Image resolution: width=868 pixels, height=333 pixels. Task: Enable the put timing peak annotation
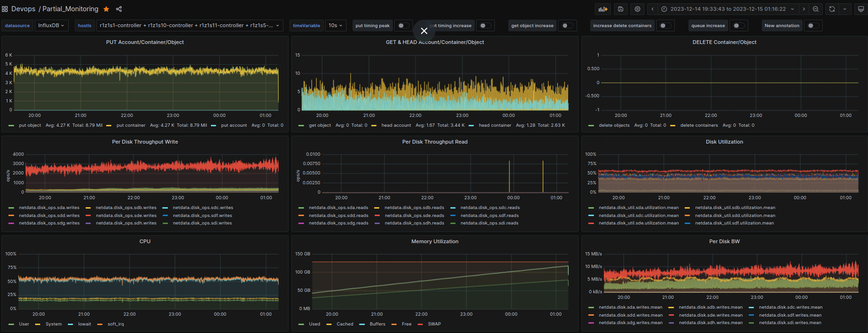coord(403,26)
